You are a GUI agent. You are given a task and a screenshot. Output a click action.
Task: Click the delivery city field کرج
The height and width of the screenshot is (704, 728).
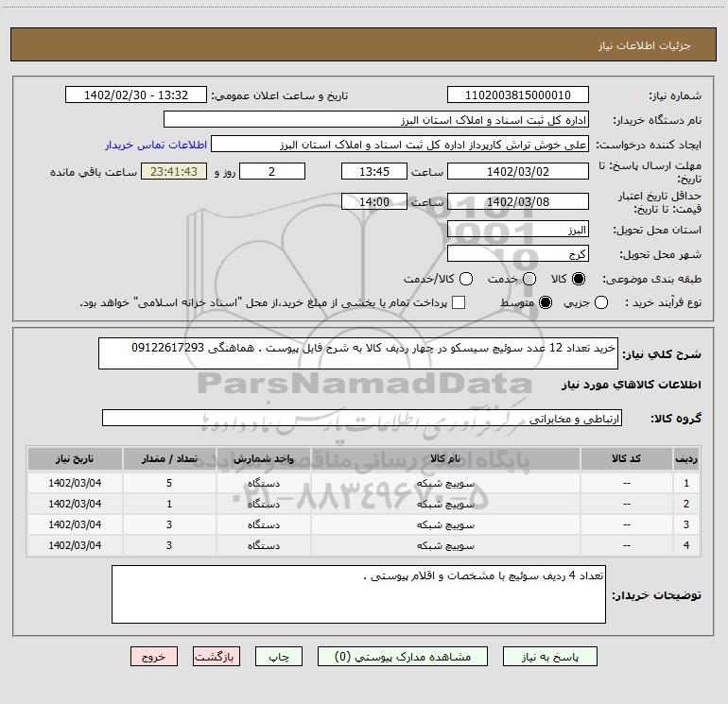(x=518, y=254)
